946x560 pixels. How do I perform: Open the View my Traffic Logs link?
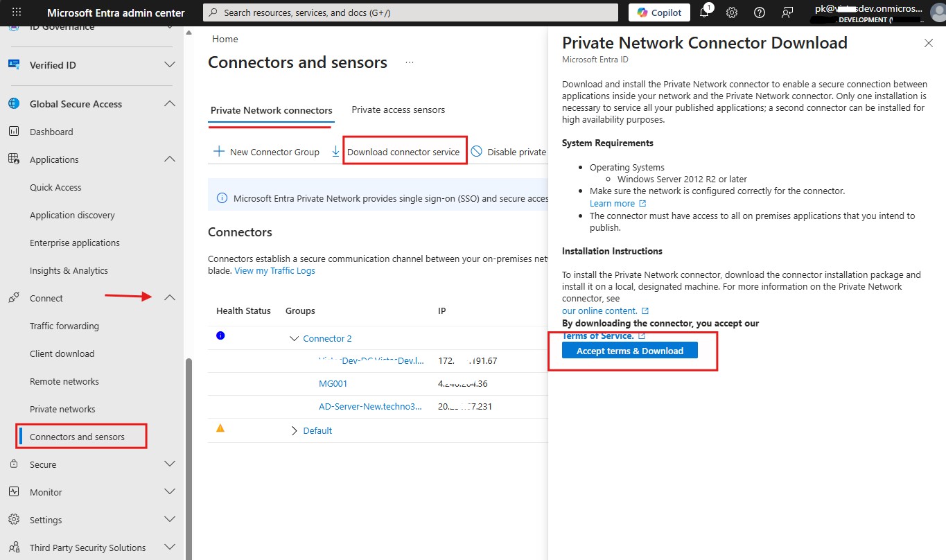tap(274, 270)
